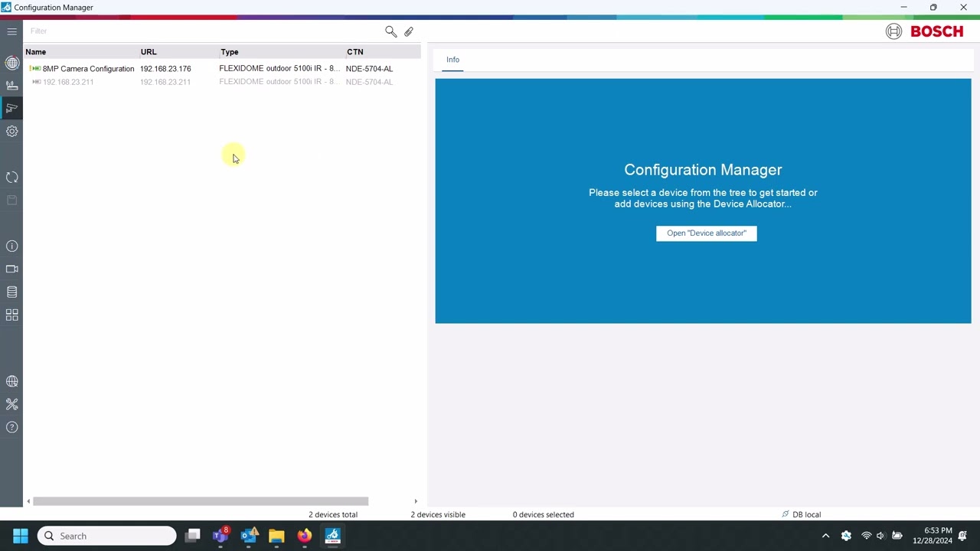Open Task View from the taskbar
Image resolution: width=980 pixels, height=551 pixels.
click(x=193, y=536)
